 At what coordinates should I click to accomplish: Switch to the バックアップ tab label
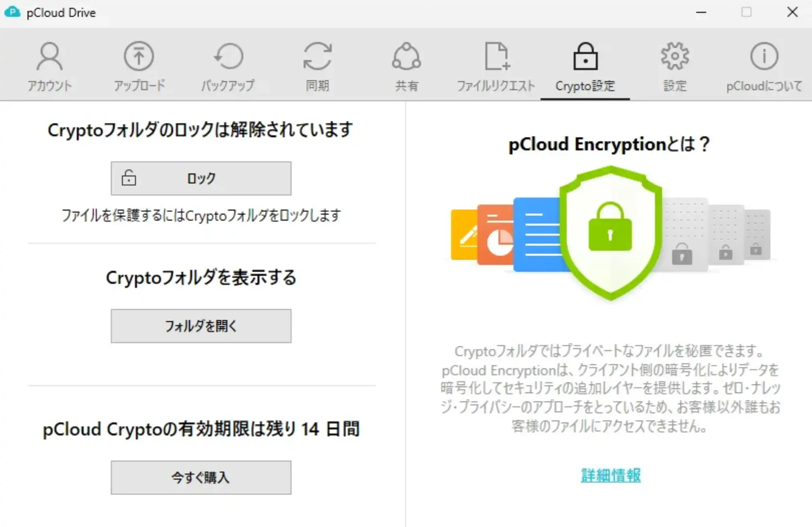(x=228, y=85)
